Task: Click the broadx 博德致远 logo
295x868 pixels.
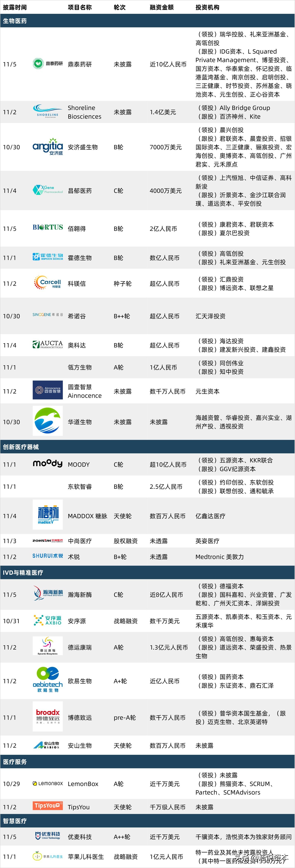Action: (x=48, y=716)
